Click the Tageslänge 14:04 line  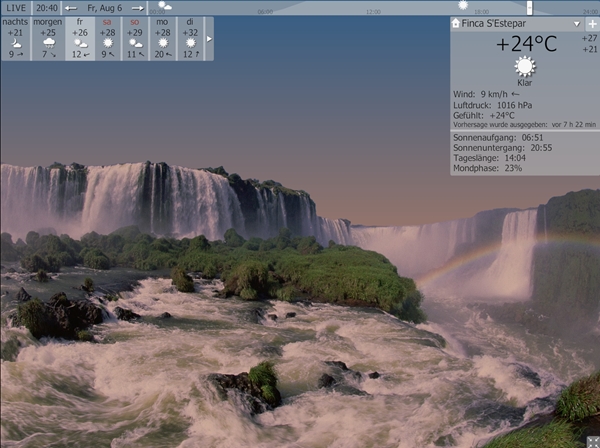click(489, 158)
